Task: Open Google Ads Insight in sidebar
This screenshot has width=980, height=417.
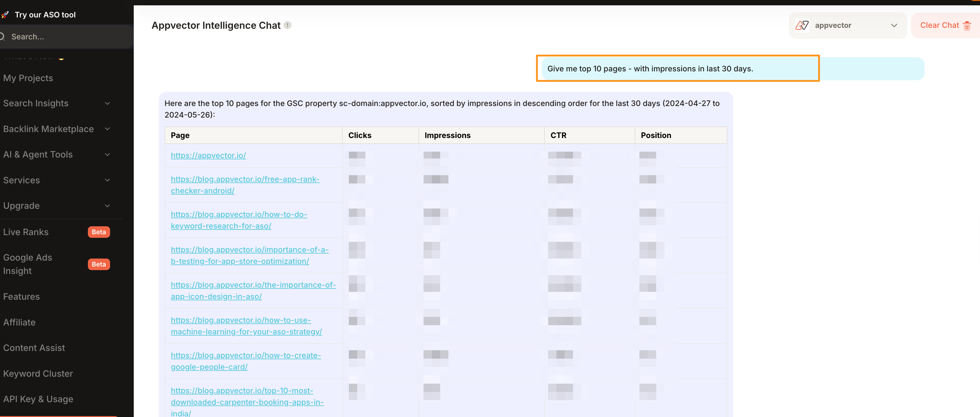Action: coord(28,264)
